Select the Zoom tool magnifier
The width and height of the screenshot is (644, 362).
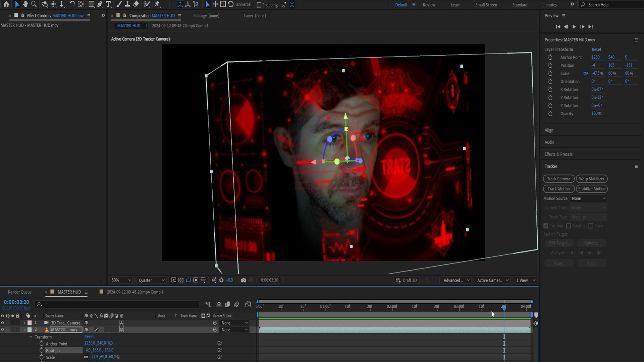34,4
